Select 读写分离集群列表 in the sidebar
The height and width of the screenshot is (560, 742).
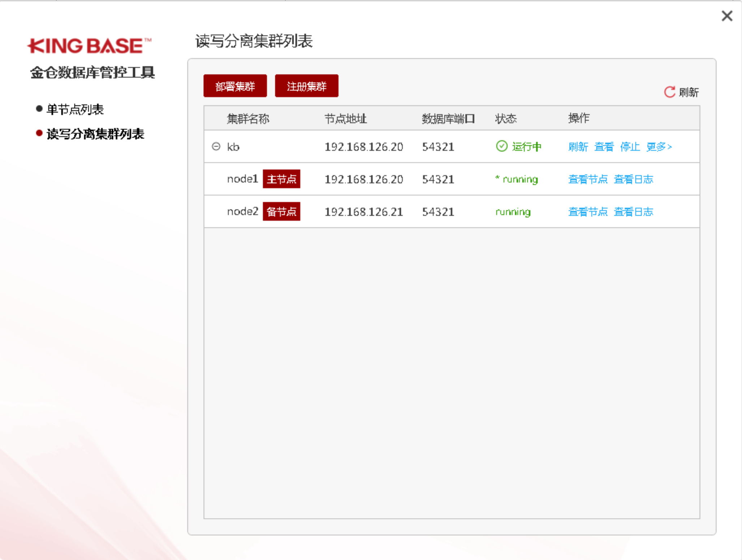pos(95,134)
